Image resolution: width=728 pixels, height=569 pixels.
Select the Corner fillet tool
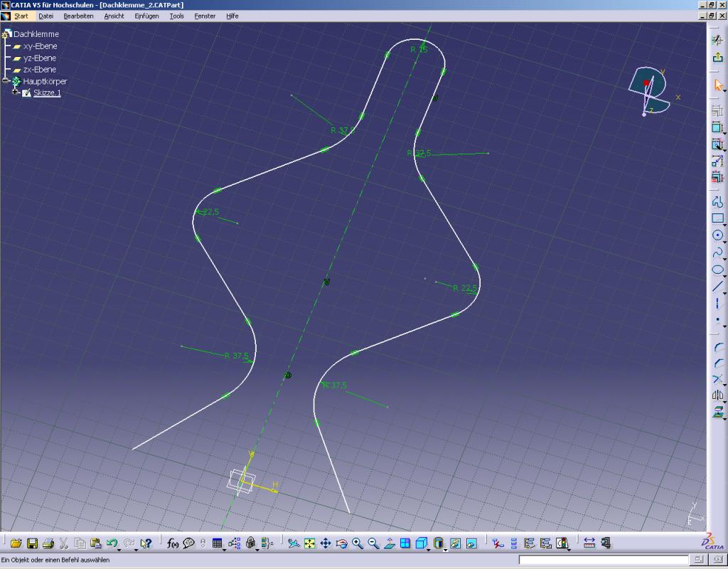[718, 347]
